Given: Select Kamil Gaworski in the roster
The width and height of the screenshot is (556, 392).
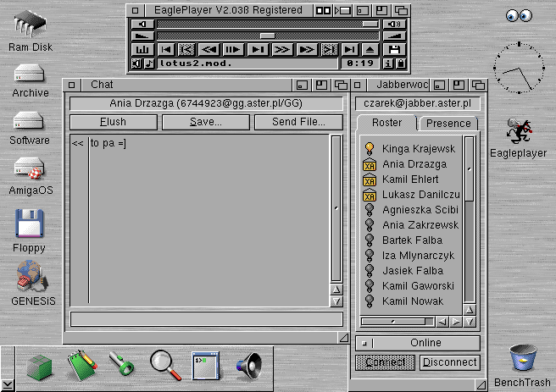Looking at the screenshot, I should (x=411, y=286).
